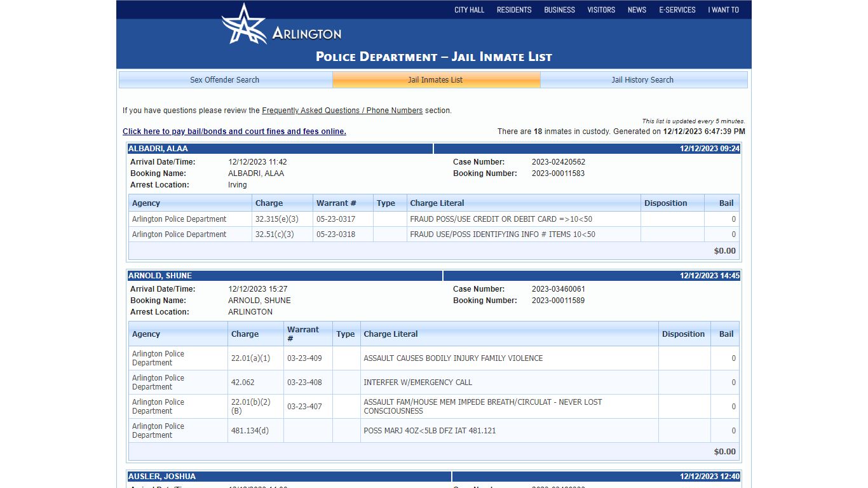Click the Agency column header in Albadri table
The image size is (868, 488).
(x=190, y=203)
